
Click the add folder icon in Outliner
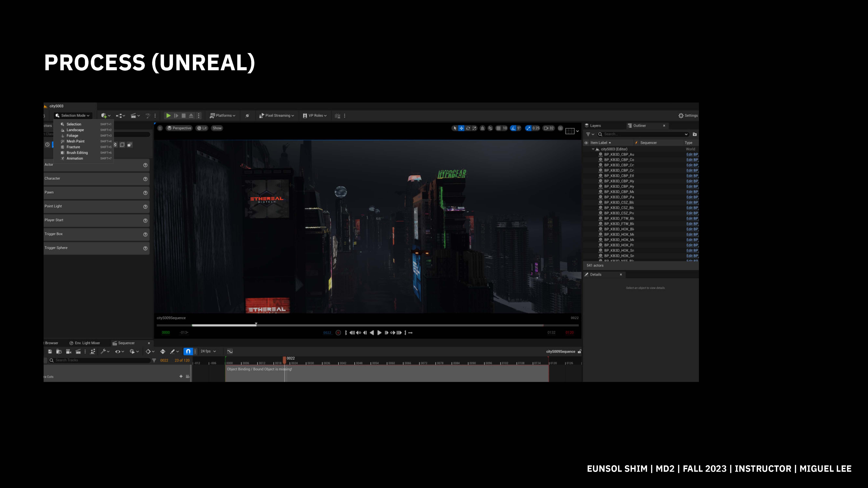695,134
